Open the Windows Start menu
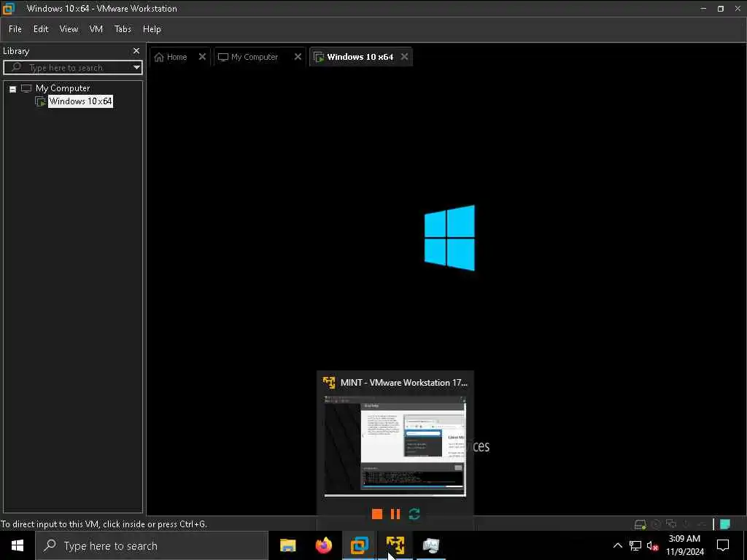 pyautogui.click(x=18, y=545)
